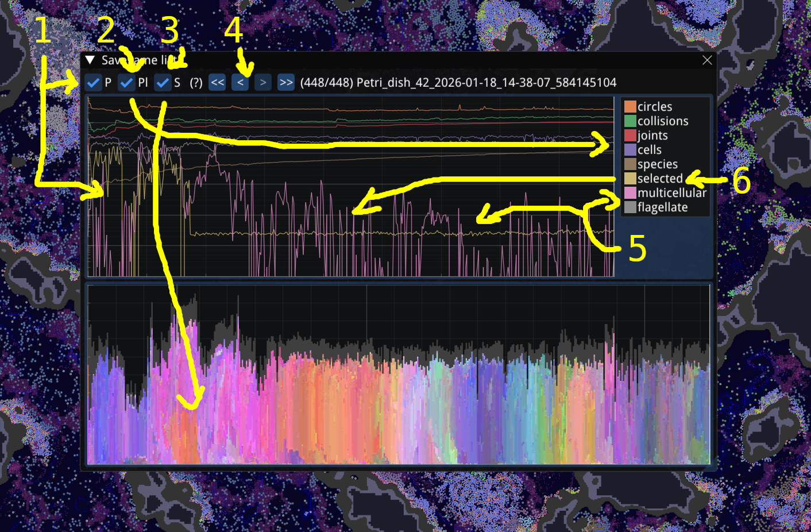
Task: Toggle cells legend purple swatch
Action: point(630,150)
